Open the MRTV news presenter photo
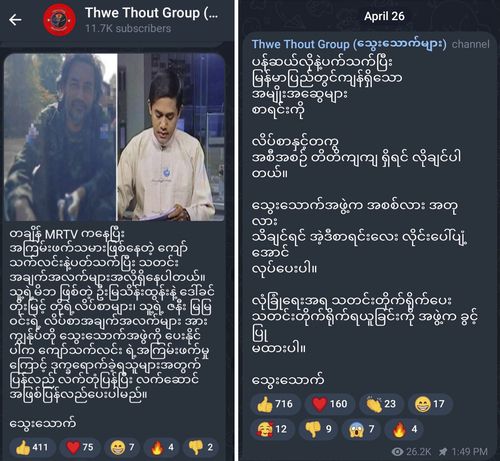500x461 pixels. click(171, 137)
